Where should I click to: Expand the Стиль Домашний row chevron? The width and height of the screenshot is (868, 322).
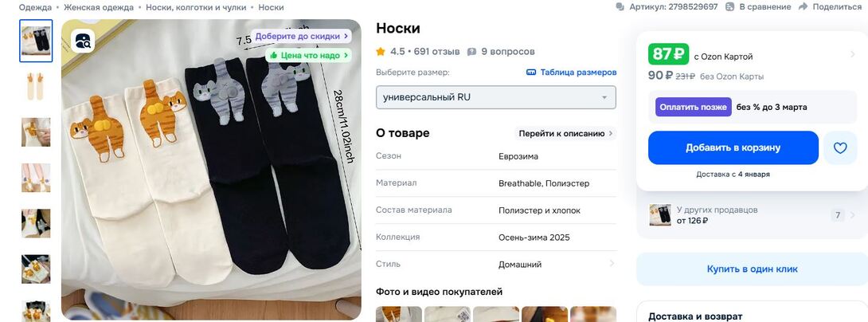click(612, 264)
